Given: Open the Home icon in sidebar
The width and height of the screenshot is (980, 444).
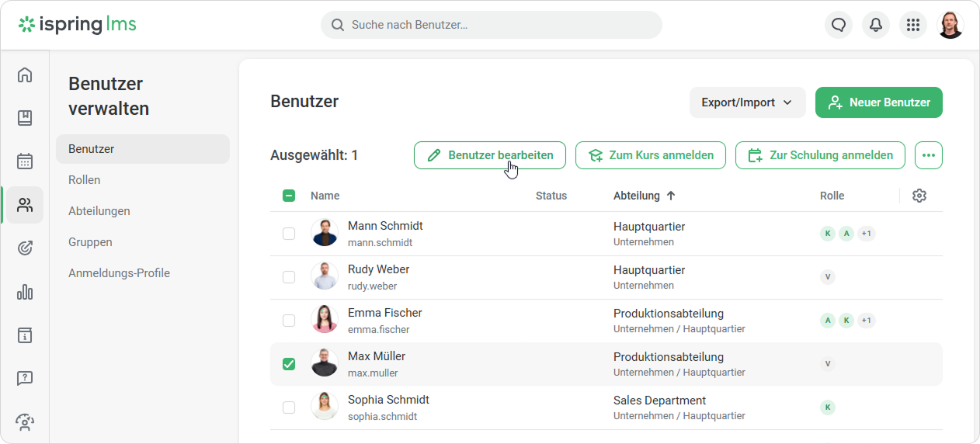Looking at the screenshot, I should [x=25, y=75].
